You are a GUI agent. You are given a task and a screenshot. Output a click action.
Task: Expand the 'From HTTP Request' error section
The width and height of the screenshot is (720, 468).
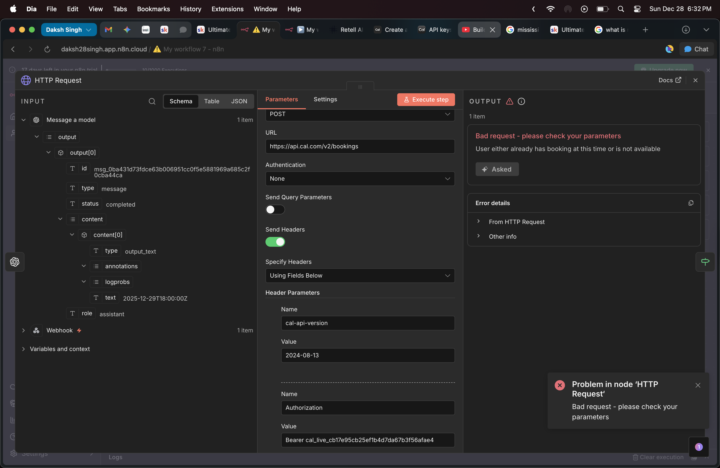click(x=478, y=221)
